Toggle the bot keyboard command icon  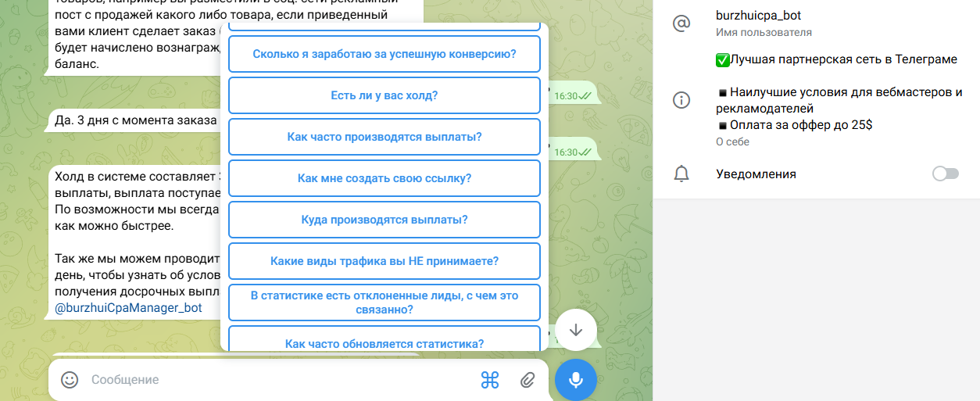coord(489,380)
